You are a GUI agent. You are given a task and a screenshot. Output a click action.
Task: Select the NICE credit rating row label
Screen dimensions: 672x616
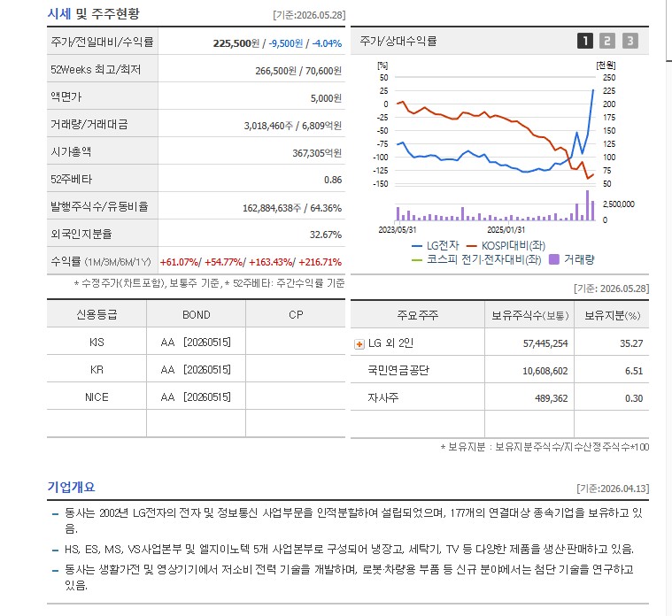pyautogui.click(x=97, y=397)
